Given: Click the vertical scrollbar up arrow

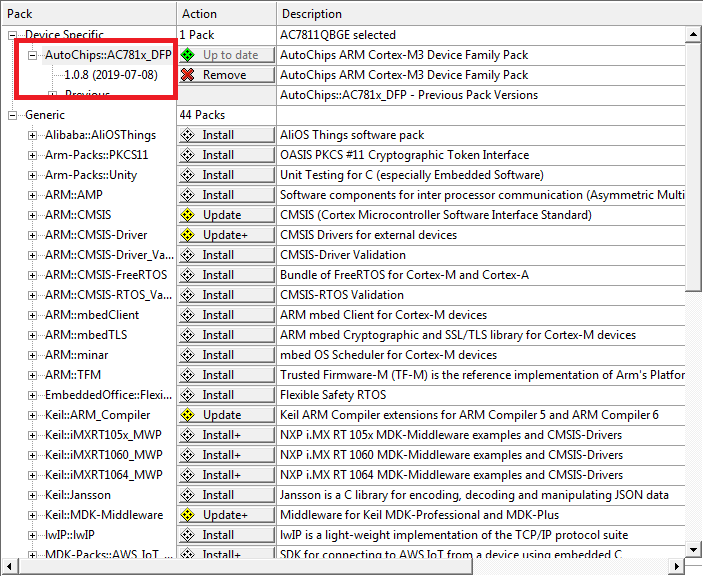Looking at the screenshot, I should [x=694, y=35].
